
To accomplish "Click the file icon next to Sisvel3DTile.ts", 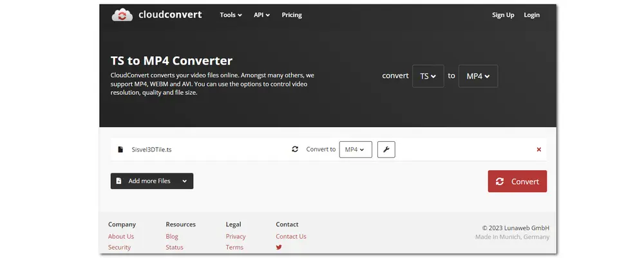I will [120, 150].
